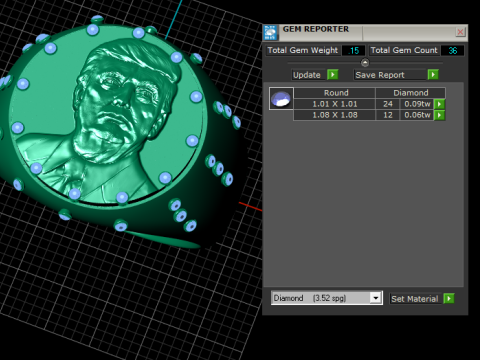Click the green arrow next to Set Material
Viewport: 480px width, 360px height.
(x=449, y=298)
